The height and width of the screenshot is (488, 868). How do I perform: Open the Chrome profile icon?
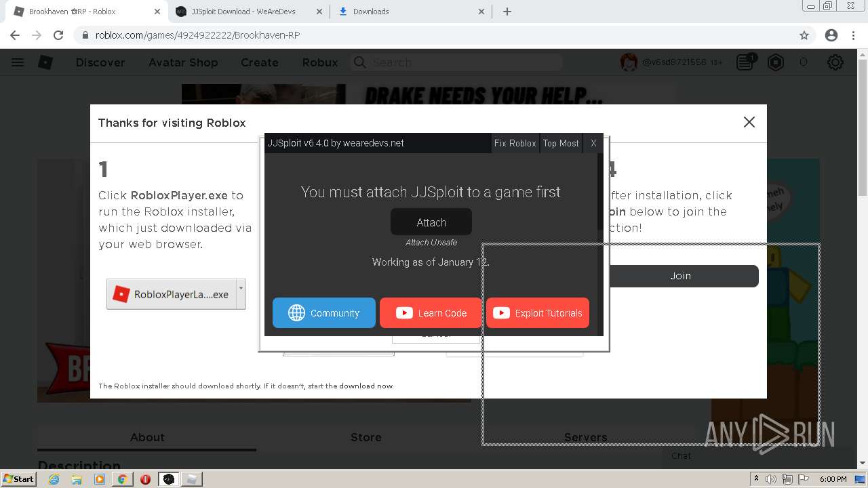pos(831,35)
